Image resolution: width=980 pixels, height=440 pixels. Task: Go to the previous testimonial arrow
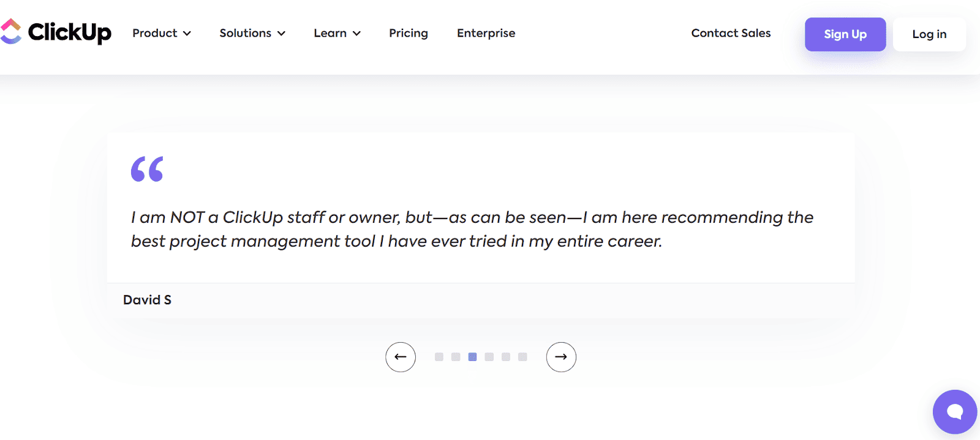coord(401,357)
